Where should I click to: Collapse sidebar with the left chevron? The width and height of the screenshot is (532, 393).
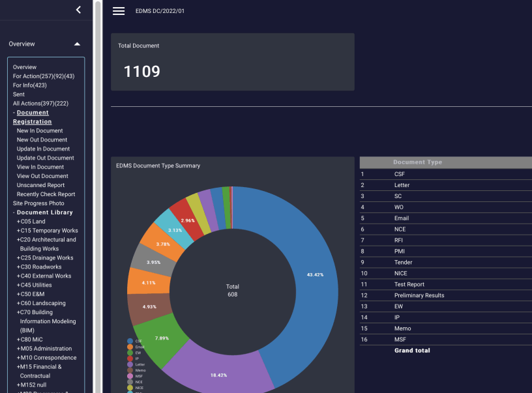pos(78,10)
